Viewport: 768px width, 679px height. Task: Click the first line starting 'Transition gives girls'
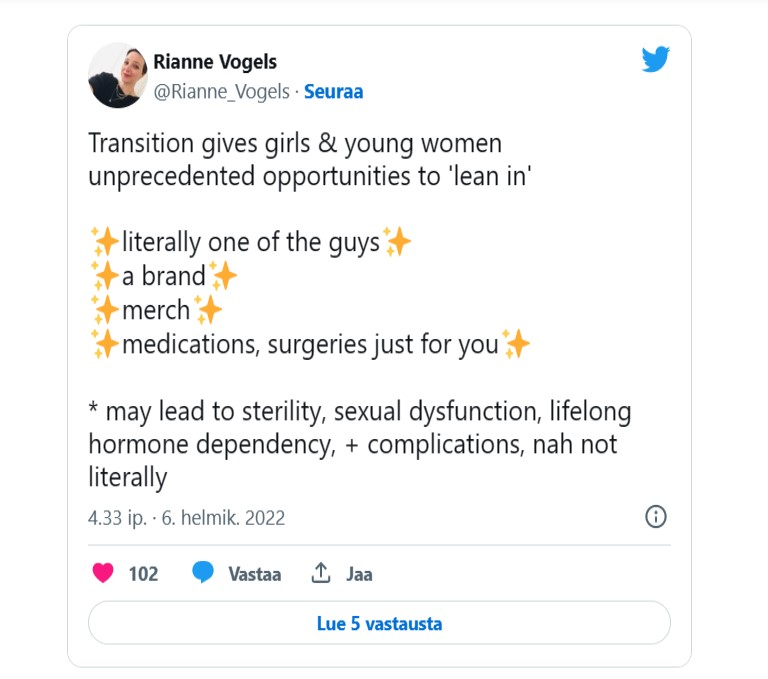(x=295, y=144)
